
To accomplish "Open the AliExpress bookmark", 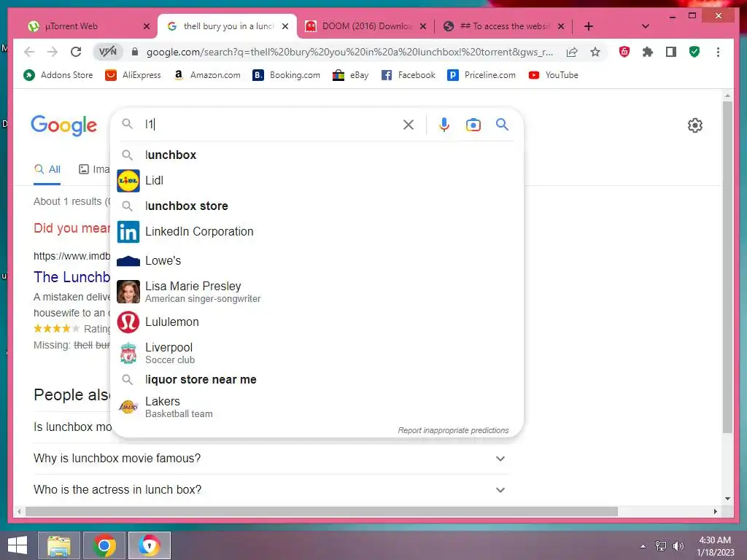I will [x=133, y=75].
